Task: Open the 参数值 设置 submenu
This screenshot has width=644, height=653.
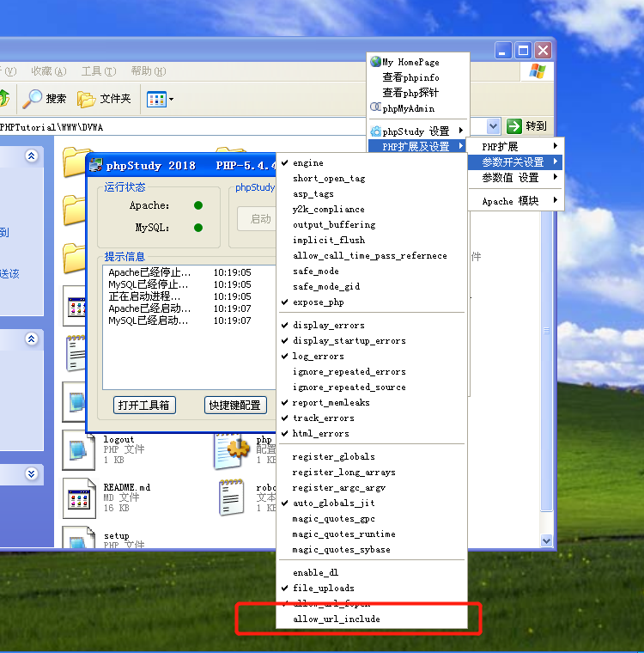Action: [516, 177]
